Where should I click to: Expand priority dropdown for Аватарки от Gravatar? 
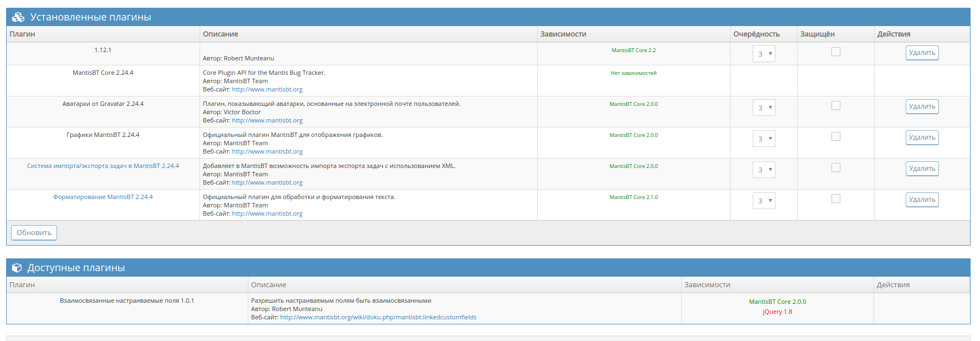coord(763,108)
